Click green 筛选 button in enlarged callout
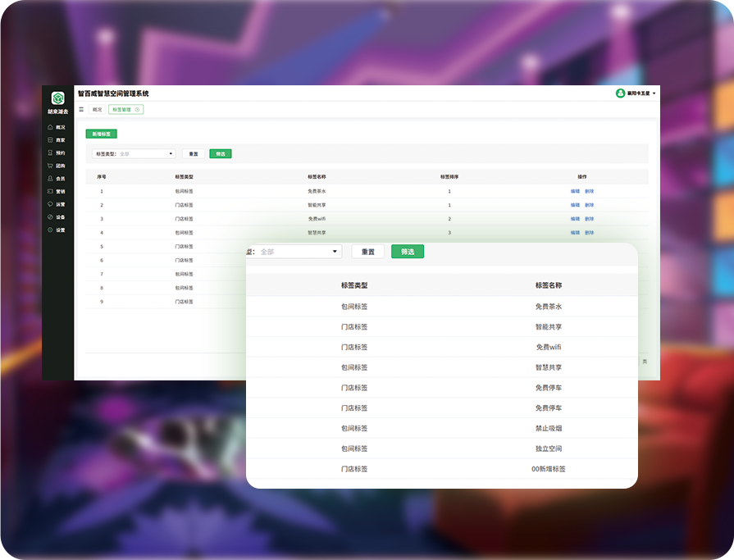The image size is (734, 560). (408, 252)
